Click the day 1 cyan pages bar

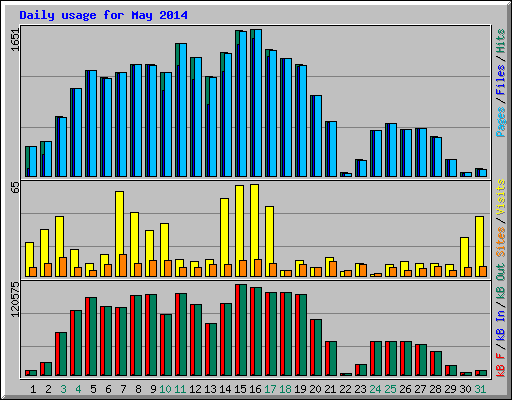[x=33, y=162]
